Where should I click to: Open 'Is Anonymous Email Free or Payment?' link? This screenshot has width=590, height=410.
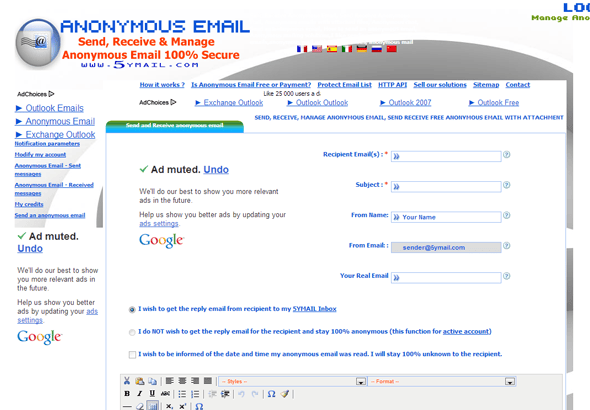click(x=251, y=85)
